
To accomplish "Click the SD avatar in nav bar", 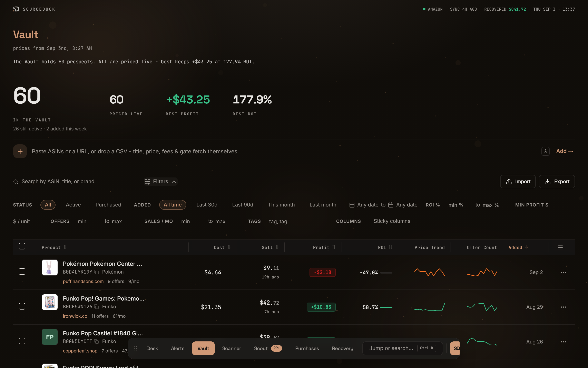I will (455, 348).
